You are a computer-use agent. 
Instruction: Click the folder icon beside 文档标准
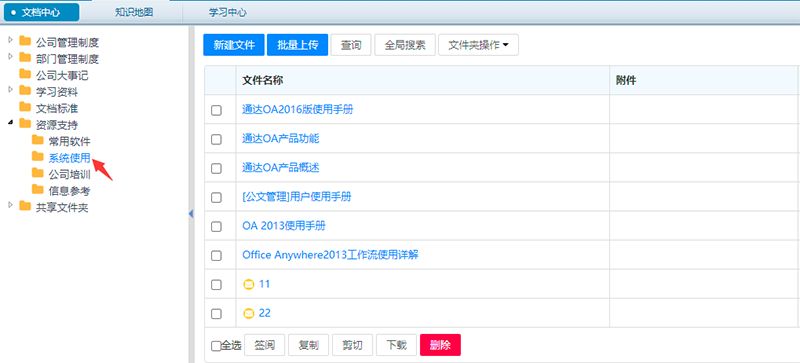pyautogui.click(x=25, y=108)
